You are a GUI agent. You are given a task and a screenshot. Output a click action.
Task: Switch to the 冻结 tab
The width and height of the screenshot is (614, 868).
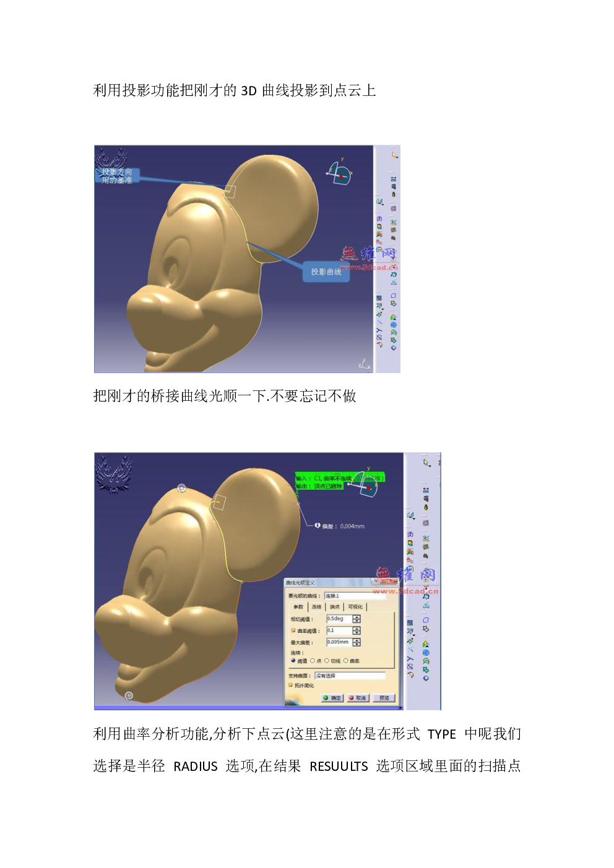pyautogui.click(x=316, y=607)
